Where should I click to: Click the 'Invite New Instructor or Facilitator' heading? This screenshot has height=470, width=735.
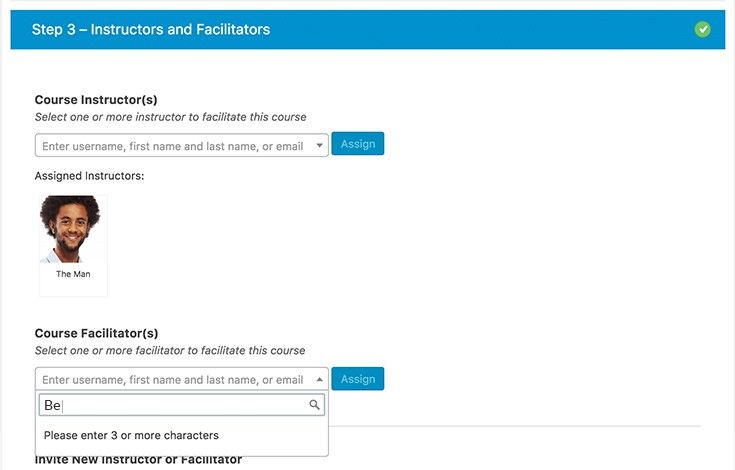pos(138,459)
